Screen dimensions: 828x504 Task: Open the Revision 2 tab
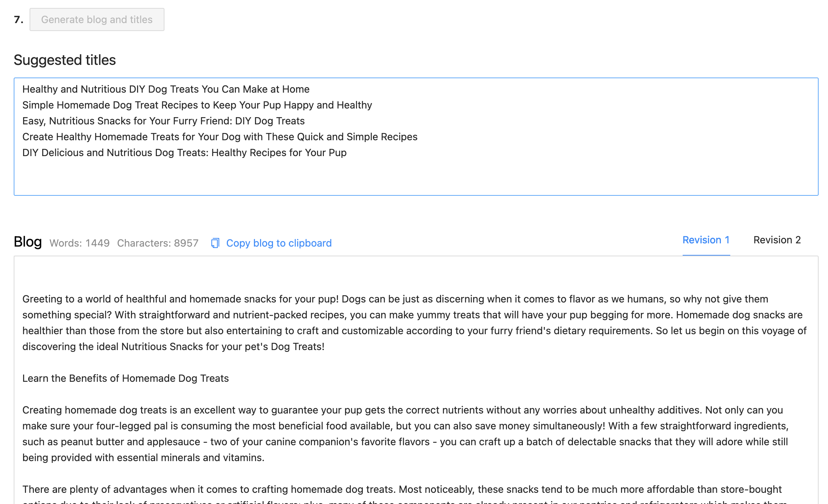coord(777,240)
